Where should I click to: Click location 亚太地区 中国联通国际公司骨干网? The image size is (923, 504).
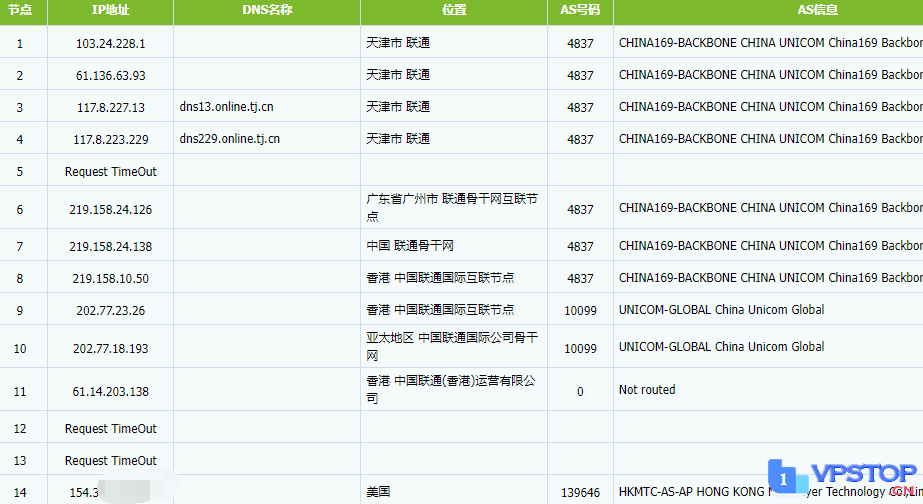[x=451, y=346]
